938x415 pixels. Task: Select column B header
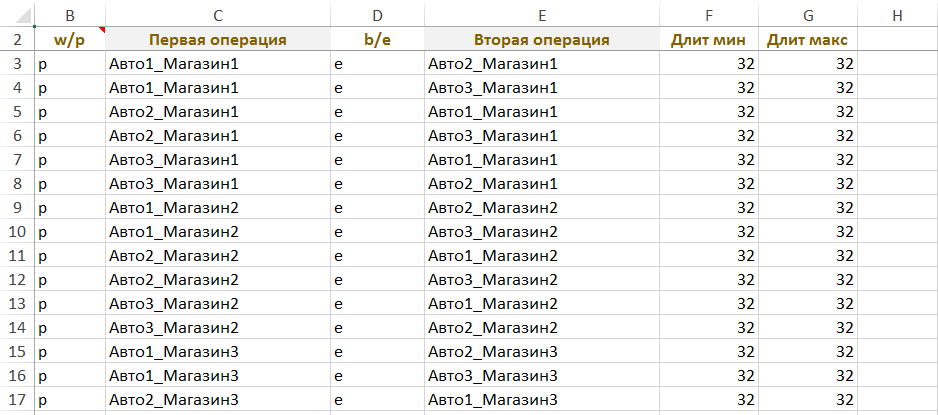pyautogui.click(x=70, y=15)
